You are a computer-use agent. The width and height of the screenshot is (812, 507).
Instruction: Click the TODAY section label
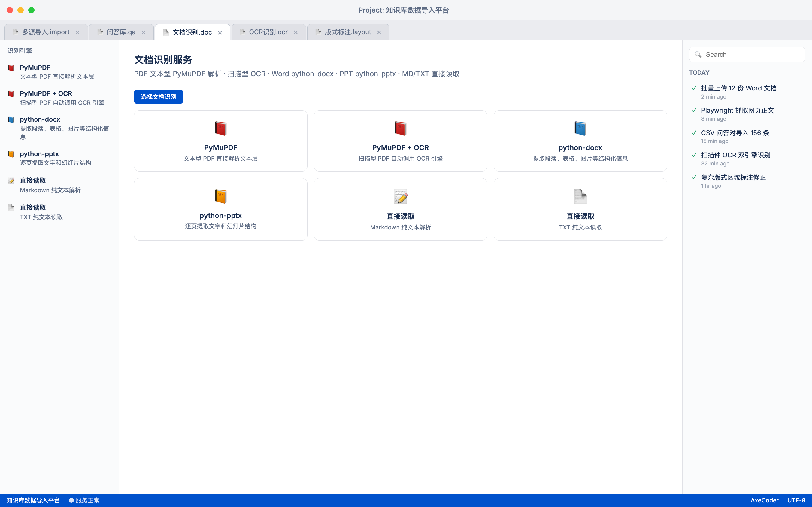click(x=699, y=73)
